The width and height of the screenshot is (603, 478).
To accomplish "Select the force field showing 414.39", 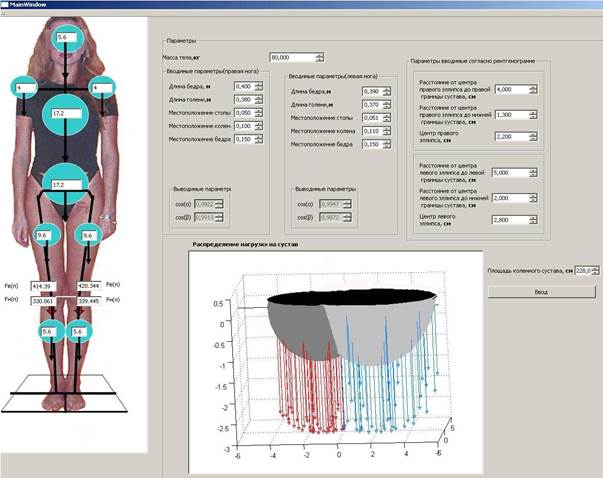I will tap(43, 286).
